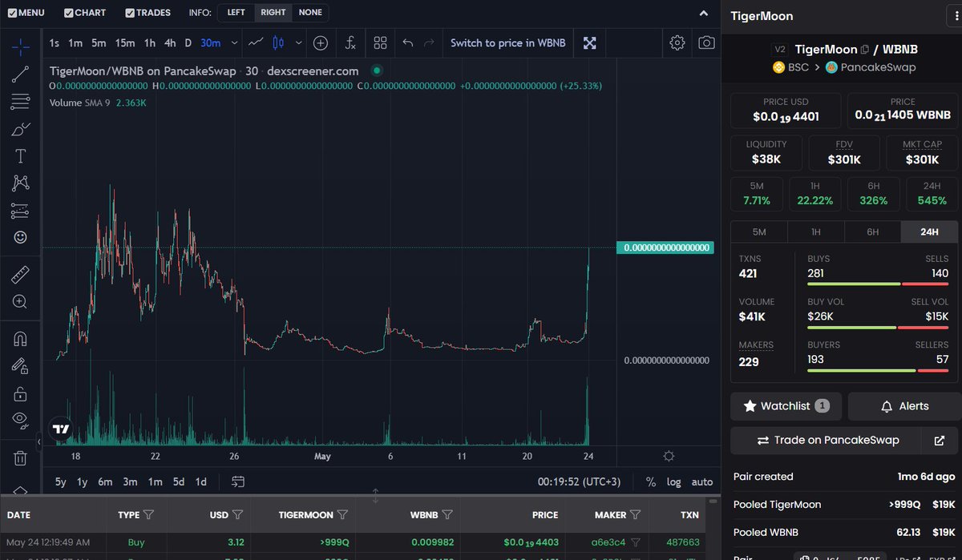This screenshot has height=560, width=962.
Task: Take a chart snapshot with camera icon
Action: pos(706,42)
